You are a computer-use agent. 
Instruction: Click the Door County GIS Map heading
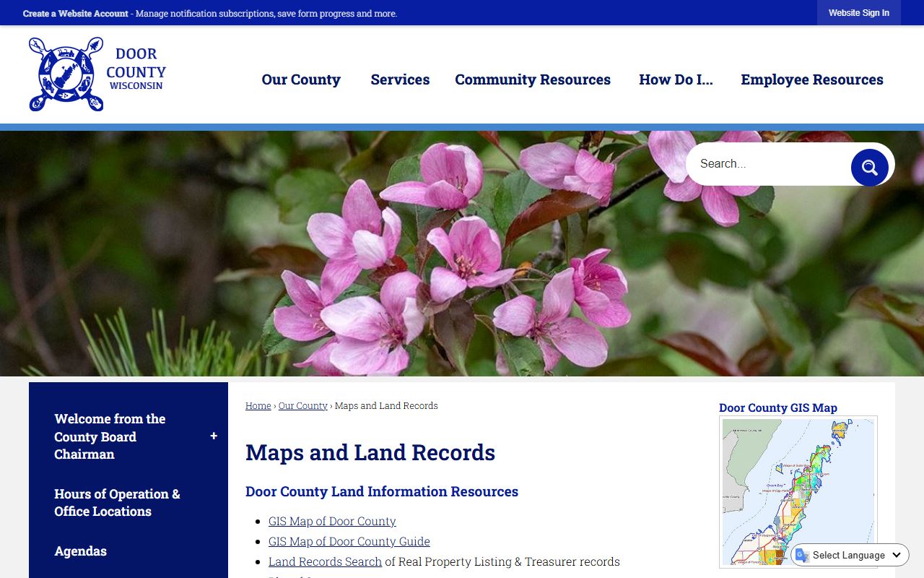pyautogui.click(x=778, y=407)
